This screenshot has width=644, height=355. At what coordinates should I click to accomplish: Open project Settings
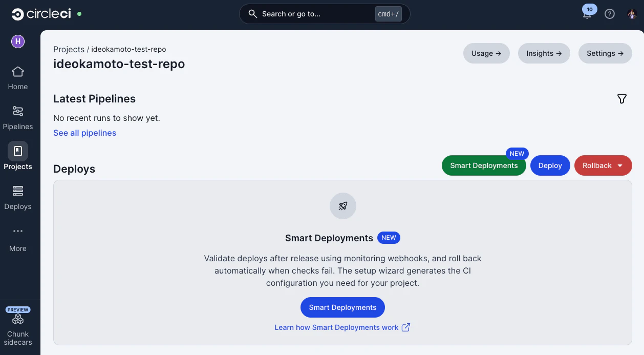(x=605, y=53)
